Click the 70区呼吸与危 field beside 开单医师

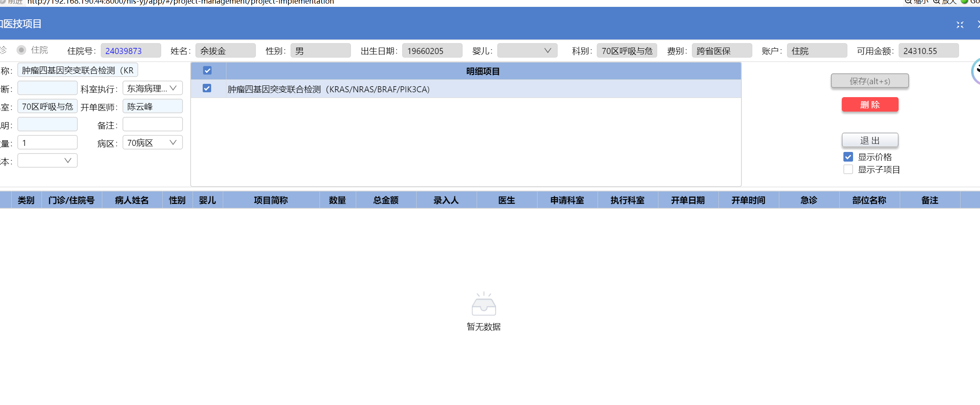coord(48,106)
